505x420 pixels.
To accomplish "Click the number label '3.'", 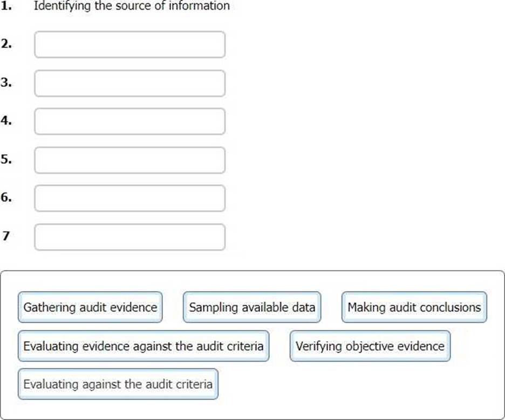I will (x=6, y=82).
